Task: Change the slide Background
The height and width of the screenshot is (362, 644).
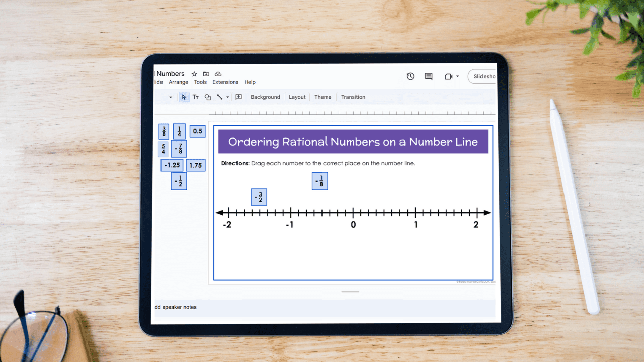Action: coord(265,97)
